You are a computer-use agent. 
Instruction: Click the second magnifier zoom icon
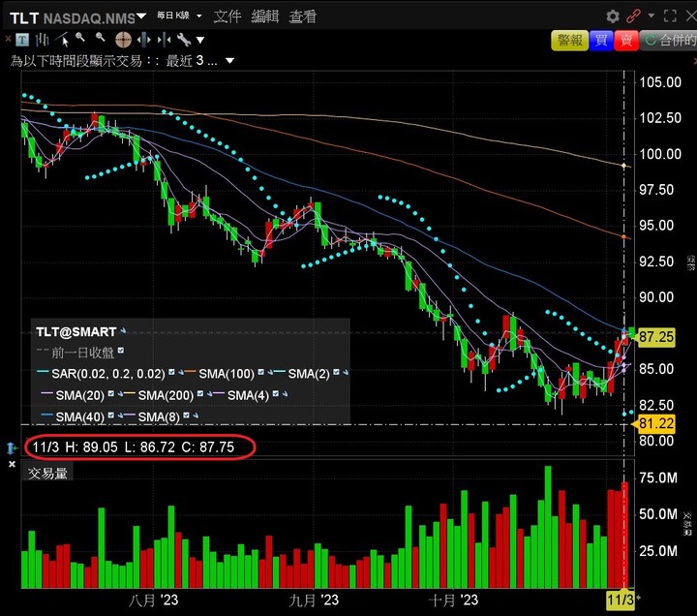pyautogui.click(x=100, y=38)
